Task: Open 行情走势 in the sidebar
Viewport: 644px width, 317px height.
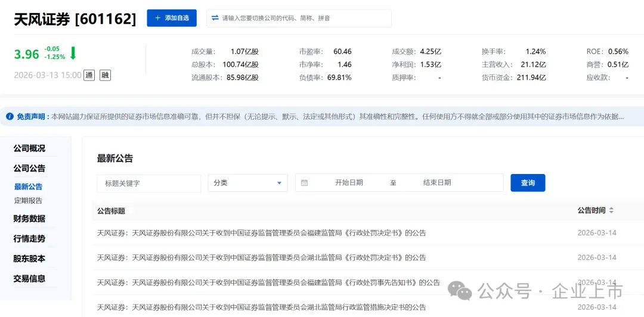Action: point(29,238)
